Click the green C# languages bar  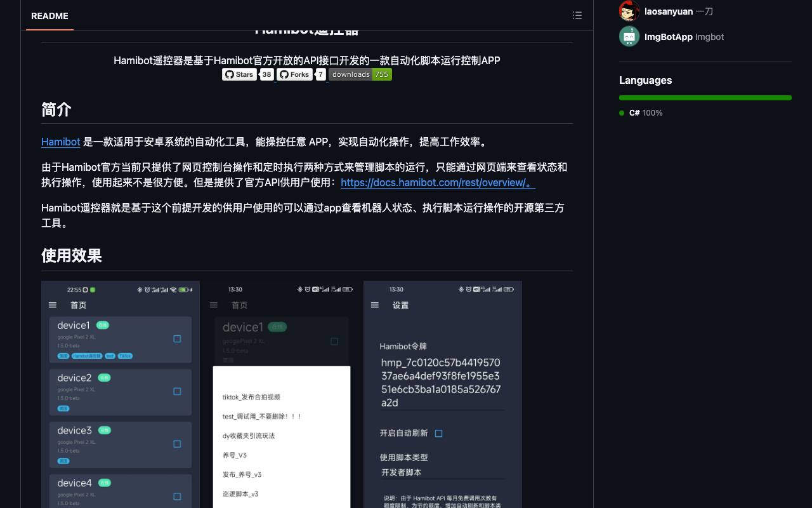tap(705, 98)
